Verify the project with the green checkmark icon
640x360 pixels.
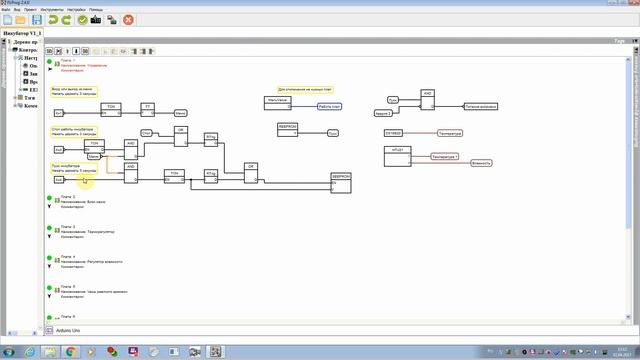82,20
